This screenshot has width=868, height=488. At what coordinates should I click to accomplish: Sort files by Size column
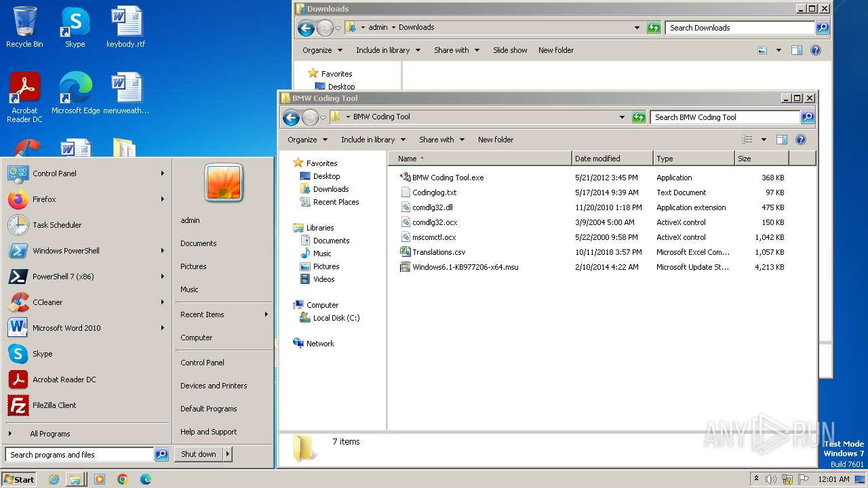[762, 159]
